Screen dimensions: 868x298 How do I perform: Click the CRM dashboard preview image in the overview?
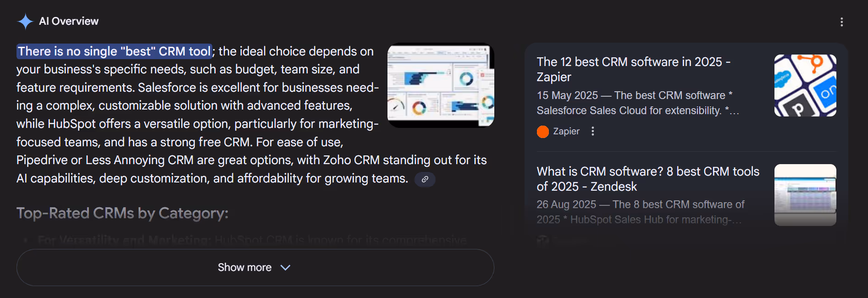click(440, 84)
